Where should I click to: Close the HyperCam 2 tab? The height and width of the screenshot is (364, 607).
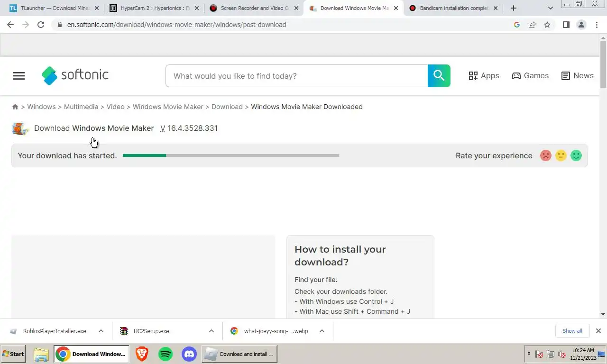(197, 8)
